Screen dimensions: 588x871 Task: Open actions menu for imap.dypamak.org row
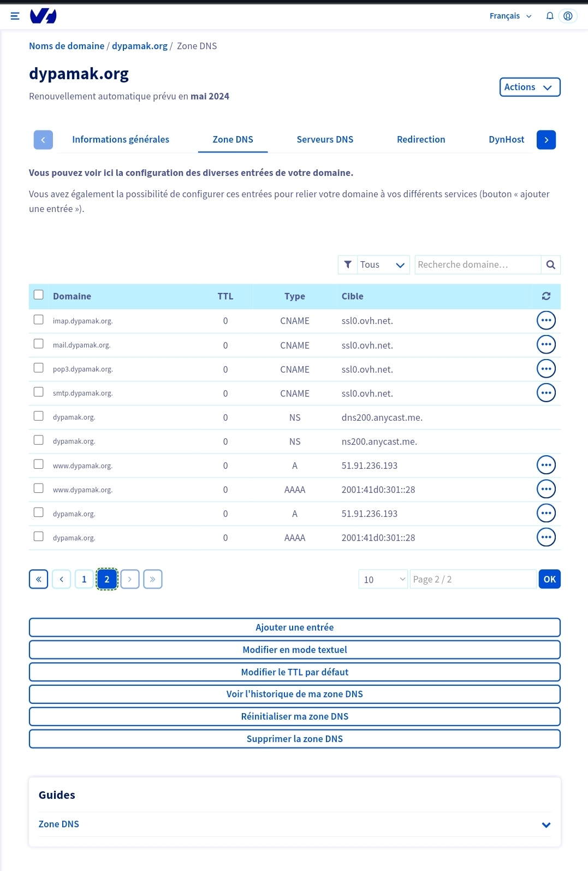546,321
